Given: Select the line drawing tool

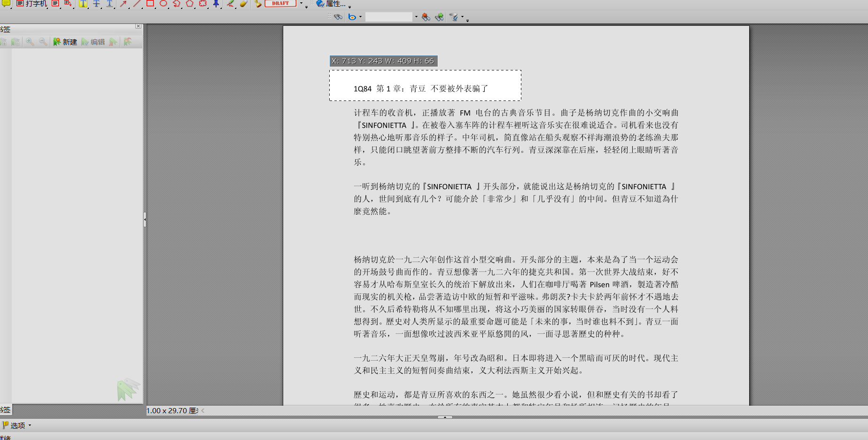Looking at the screenshot, I should click(x=137, y=4).
